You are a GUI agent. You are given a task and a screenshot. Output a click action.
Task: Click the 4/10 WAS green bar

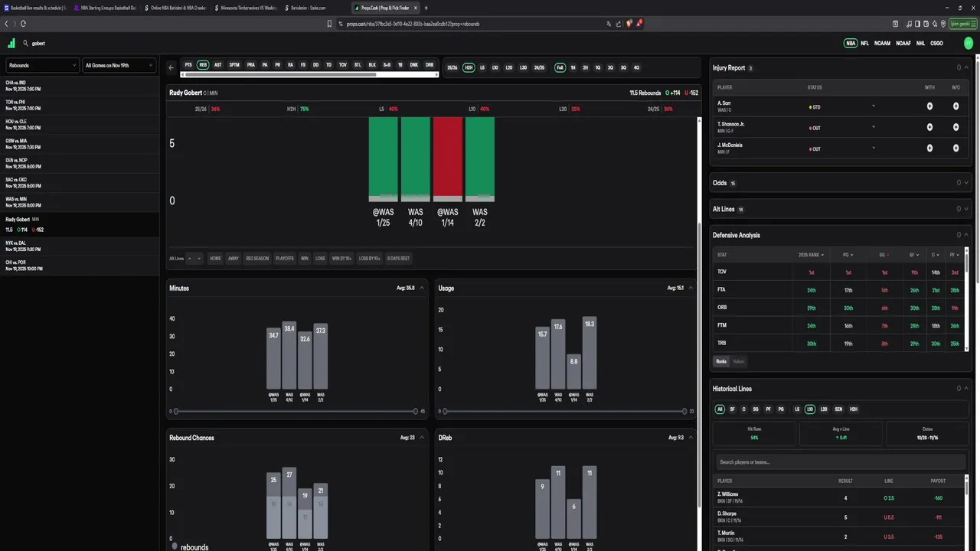[x=416, y=159]
